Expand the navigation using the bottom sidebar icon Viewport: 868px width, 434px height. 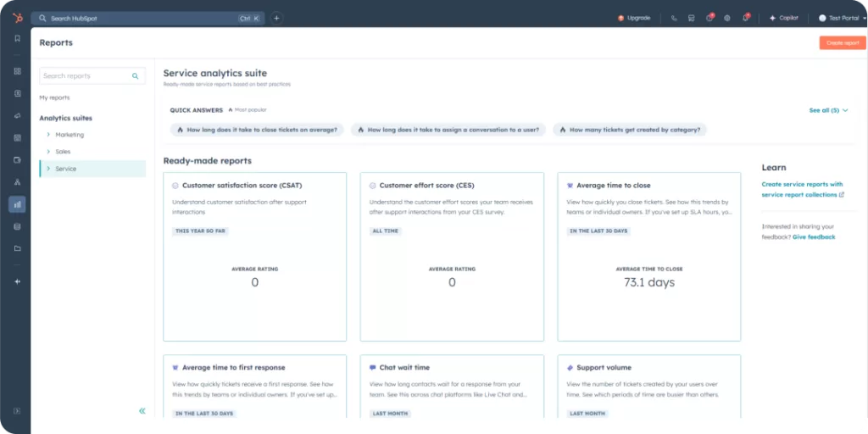17,411
